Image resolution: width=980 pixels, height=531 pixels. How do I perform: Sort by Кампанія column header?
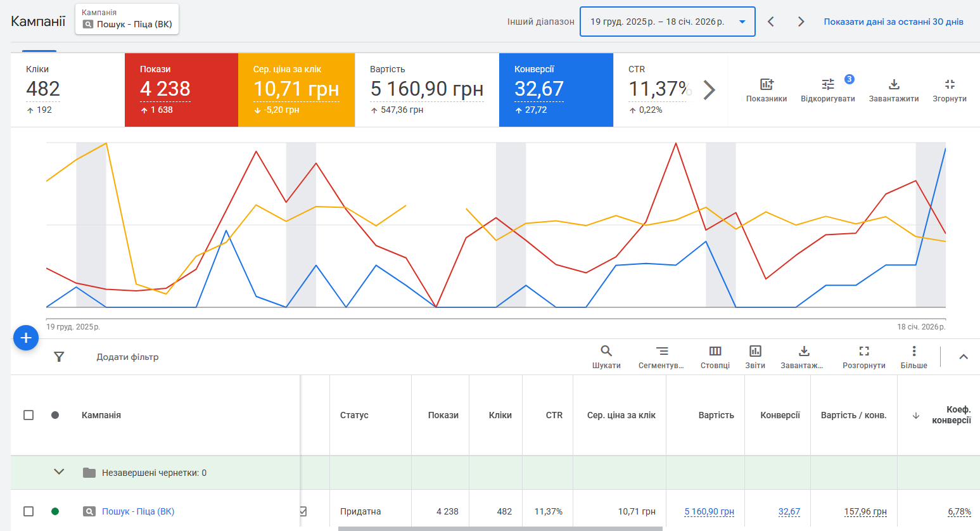click(x=101, y=415)
